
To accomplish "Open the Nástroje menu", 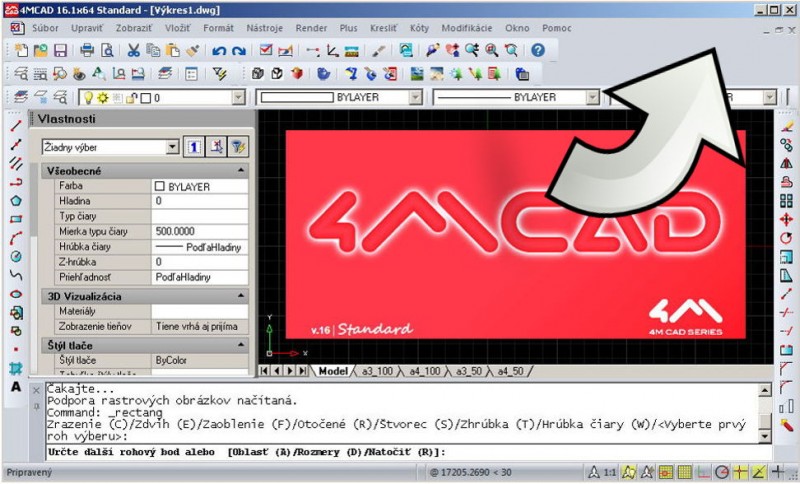I will [x=264, y=28].
